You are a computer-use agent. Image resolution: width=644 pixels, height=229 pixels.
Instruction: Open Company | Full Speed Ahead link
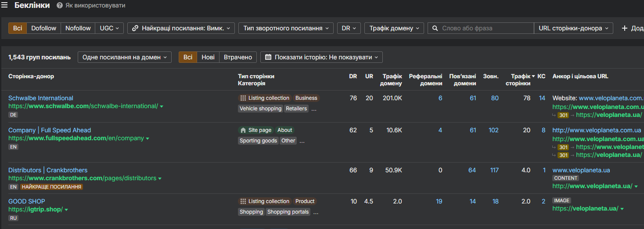tap(50, 130)
